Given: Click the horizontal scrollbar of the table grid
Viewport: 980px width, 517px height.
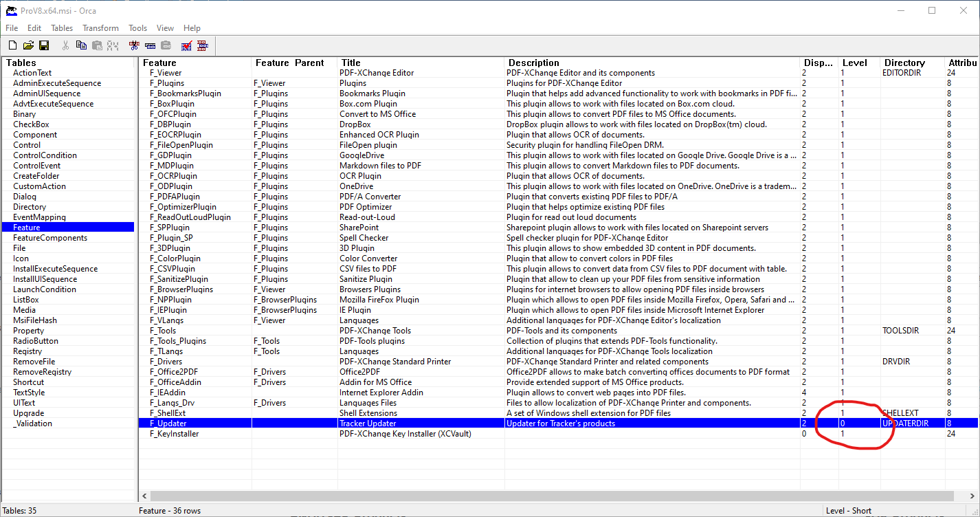Looking at the screenshot, I should tap(553, 496).
